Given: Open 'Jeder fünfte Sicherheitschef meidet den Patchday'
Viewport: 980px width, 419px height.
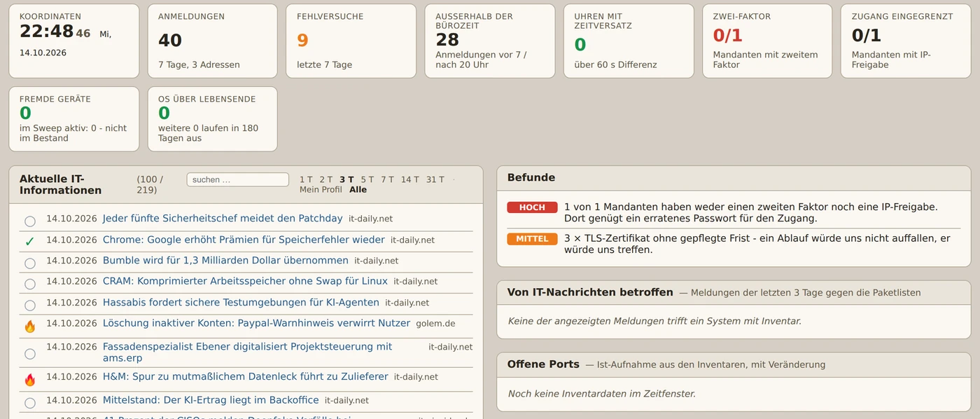Looking at the screenshot, I should tap(223, 219).
